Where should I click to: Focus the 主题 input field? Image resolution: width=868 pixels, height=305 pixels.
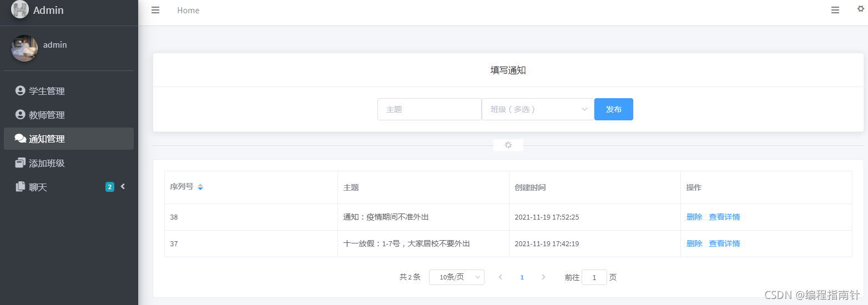(x=430, y=109)
